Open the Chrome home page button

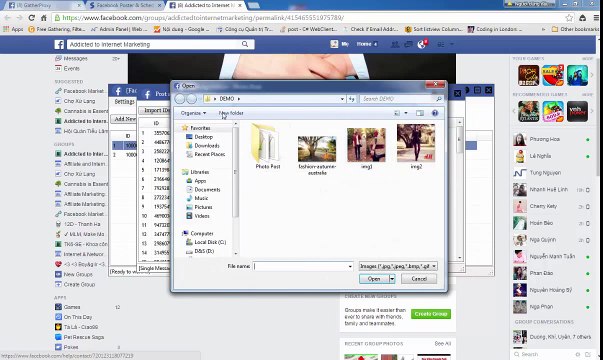click(43, 18)
